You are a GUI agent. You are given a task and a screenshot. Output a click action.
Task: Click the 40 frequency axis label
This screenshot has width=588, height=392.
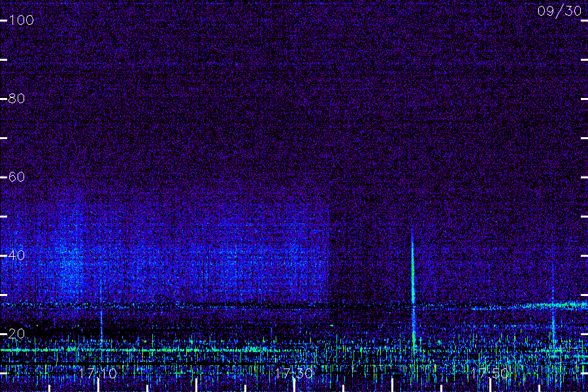tap(17, 255)
